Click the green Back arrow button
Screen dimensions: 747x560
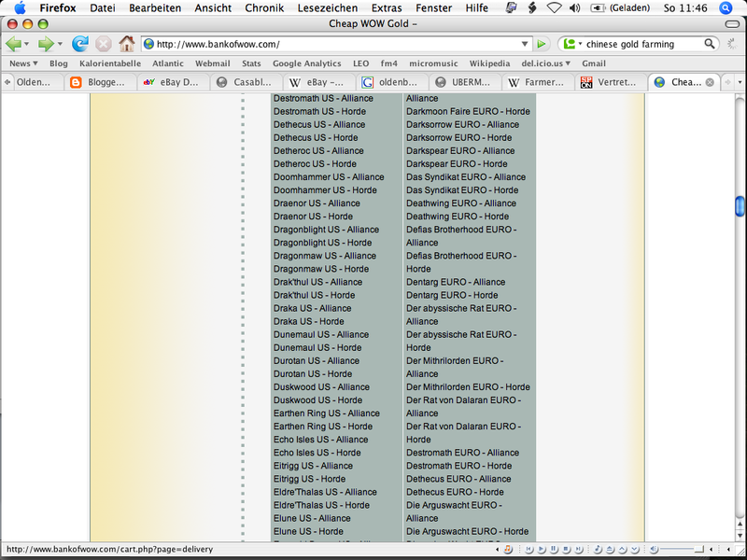pyautogui.click(x=13, y=44)
